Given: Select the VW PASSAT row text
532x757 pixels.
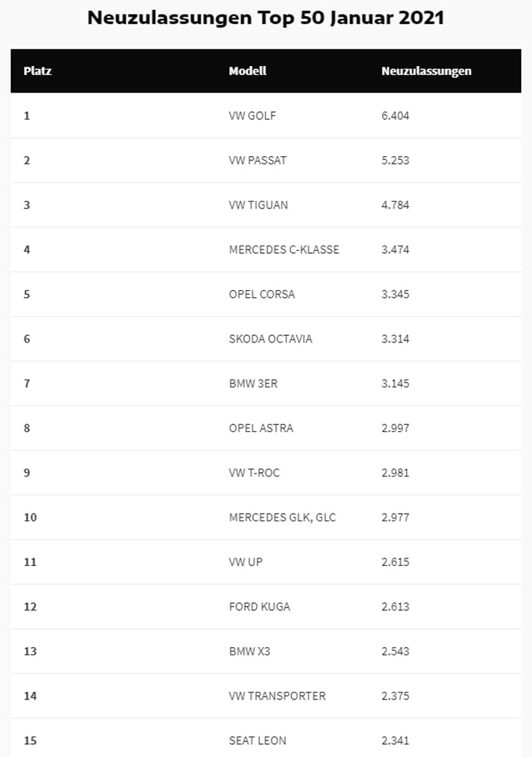Looking at the screenshot, I should pos(258,161).
